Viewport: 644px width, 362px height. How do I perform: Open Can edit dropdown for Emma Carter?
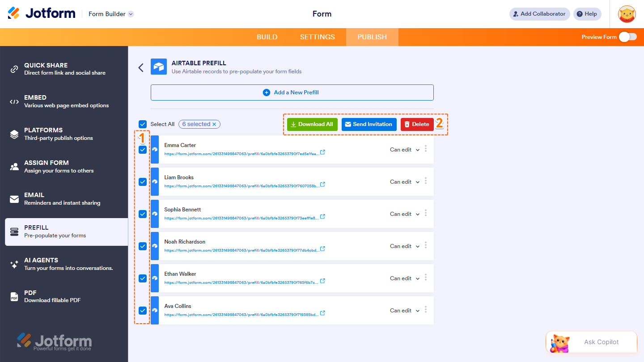(x=405, y=150)
